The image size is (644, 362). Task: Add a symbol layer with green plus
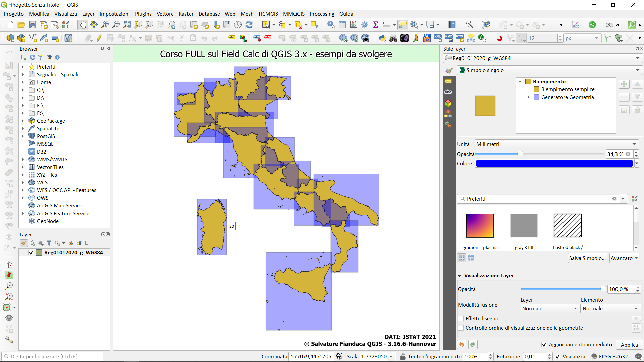pyautogui.click(x=624, y=84)
